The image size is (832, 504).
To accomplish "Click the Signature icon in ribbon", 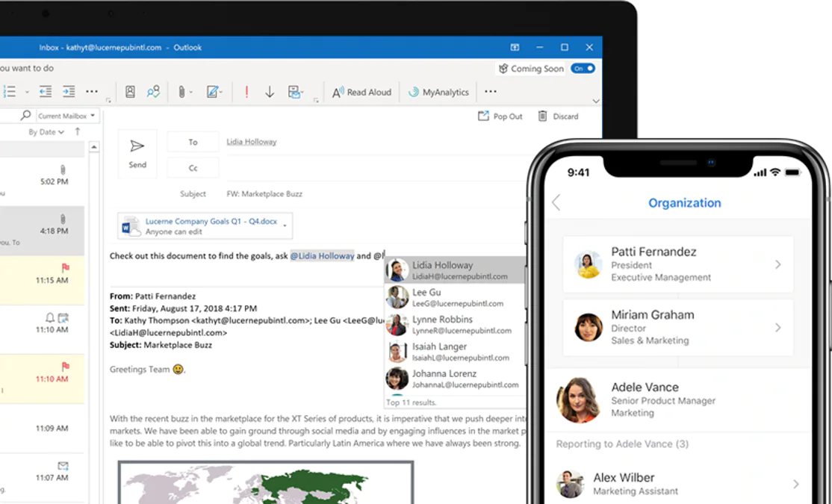I will click(x=212, y=92).
